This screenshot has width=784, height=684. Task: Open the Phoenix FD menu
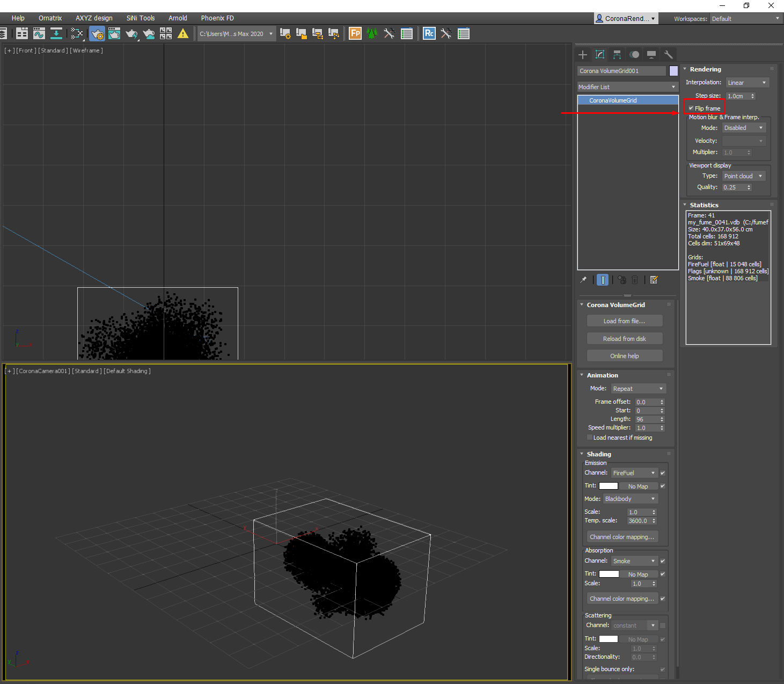[x=217, y=18]
